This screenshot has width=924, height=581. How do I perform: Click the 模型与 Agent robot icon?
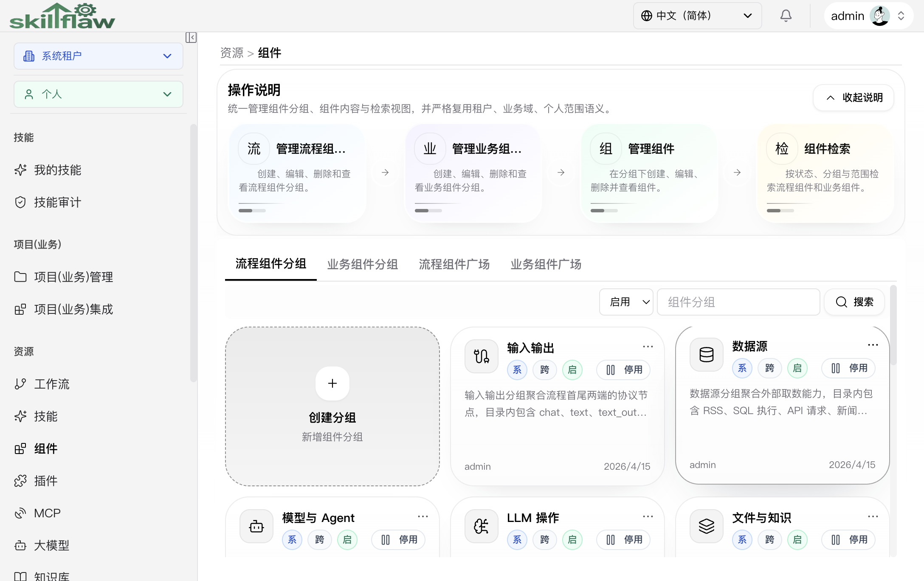256,526
